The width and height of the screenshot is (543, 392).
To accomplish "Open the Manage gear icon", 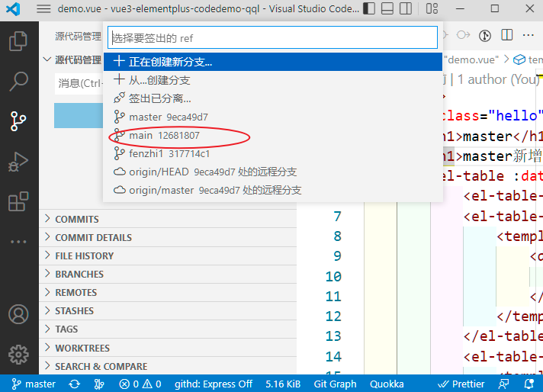I will pos(18,355).
